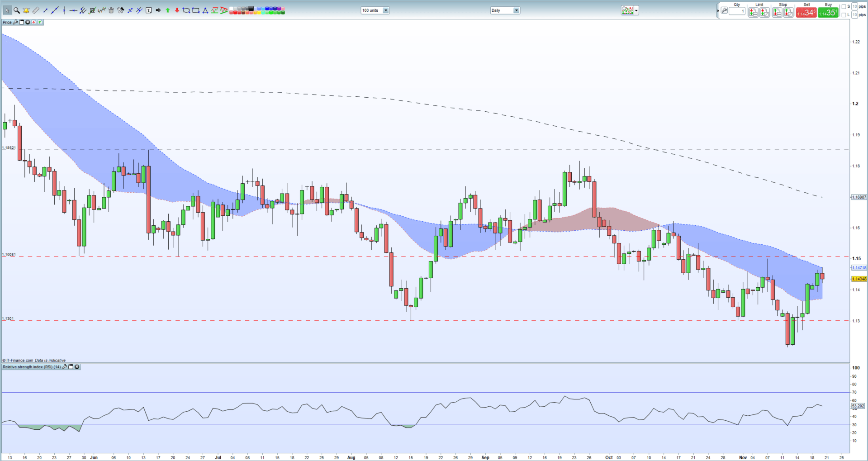
Task: Click the 53.202 RSI value tag
Action: (x=858, y=406)
